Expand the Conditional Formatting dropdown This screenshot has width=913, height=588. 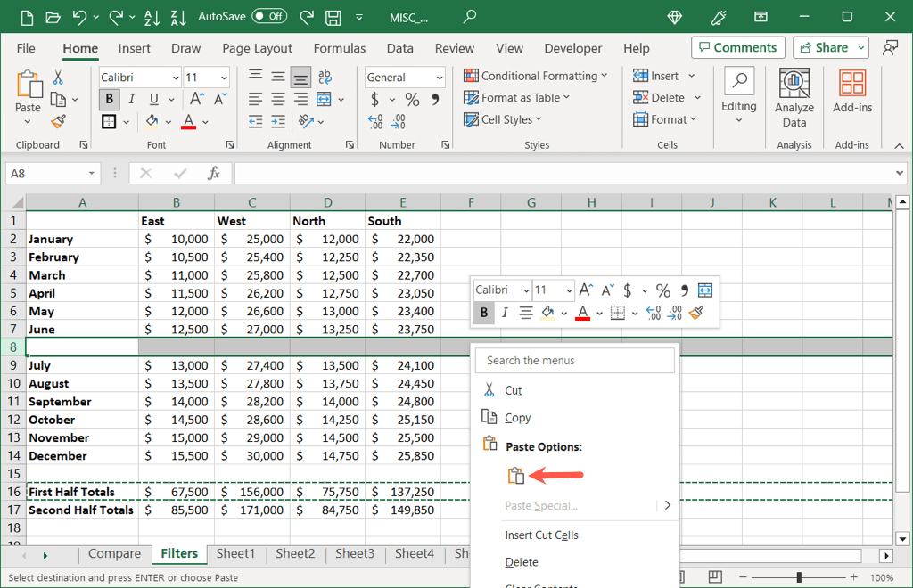pyautogui.click(x=535, y=76)
